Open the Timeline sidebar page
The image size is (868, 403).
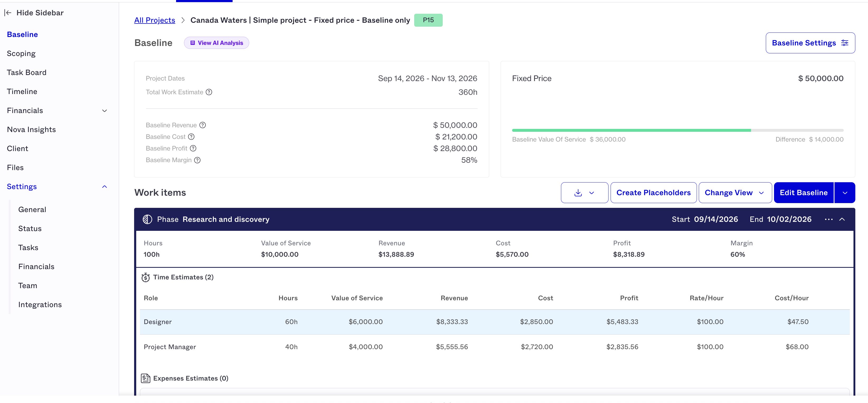coord(22,91)
